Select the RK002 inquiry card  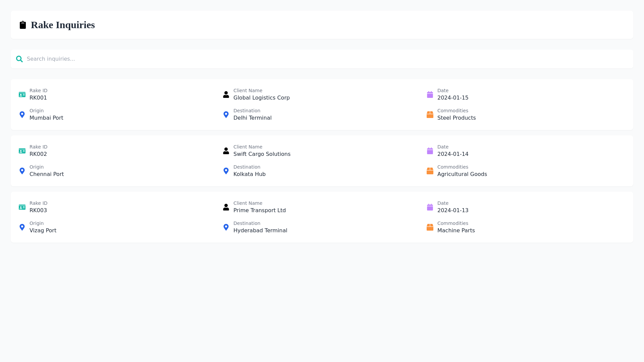coord(322,161)
